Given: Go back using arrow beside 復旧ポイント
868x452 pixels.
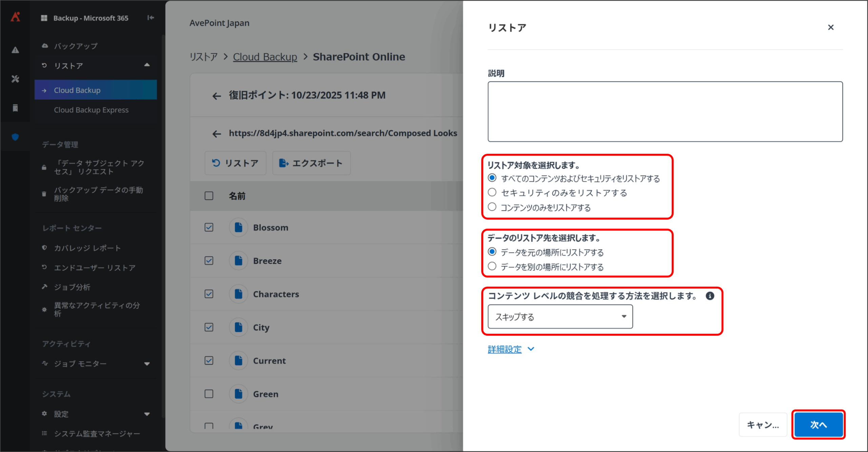Looking at the screenshot, I should tap(216, 96).
